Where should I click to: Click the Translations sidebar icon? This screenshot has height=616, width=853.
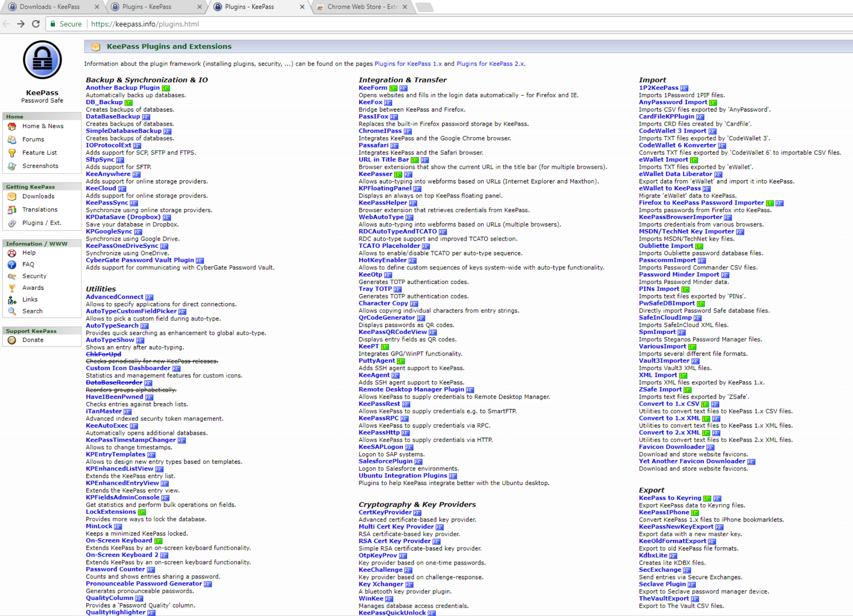(12, 210)
